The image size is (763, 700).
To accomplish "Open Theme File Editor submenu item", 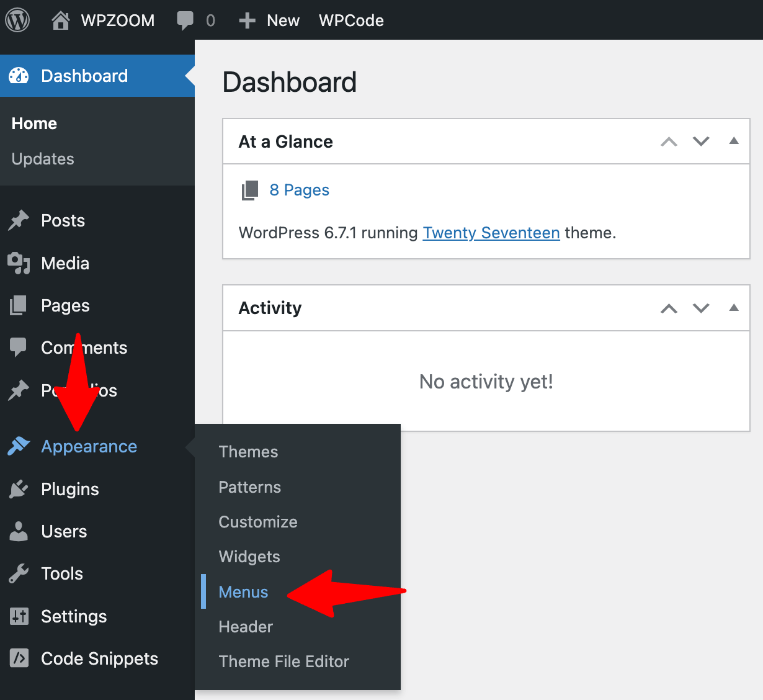I will (x=283, y=662).
